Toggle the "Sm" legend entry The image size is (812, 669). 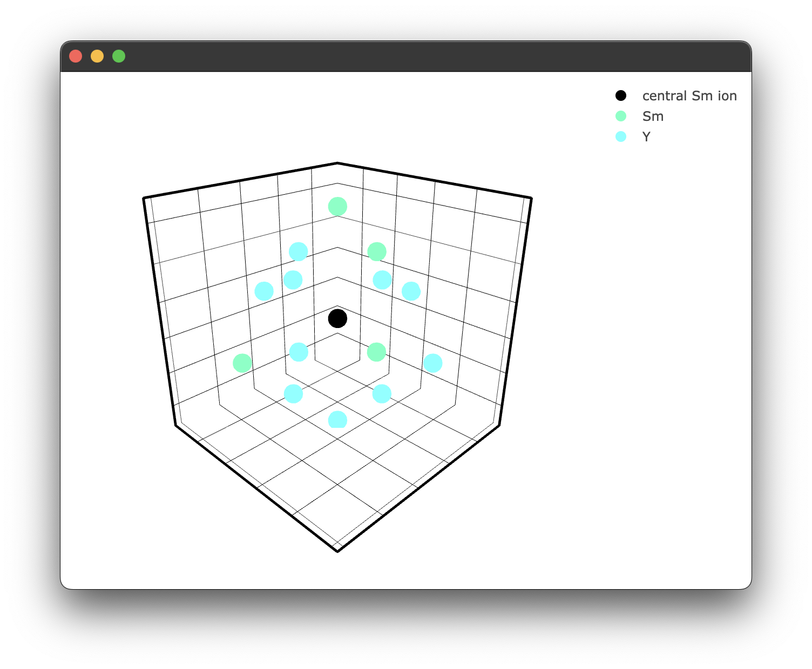640,117
